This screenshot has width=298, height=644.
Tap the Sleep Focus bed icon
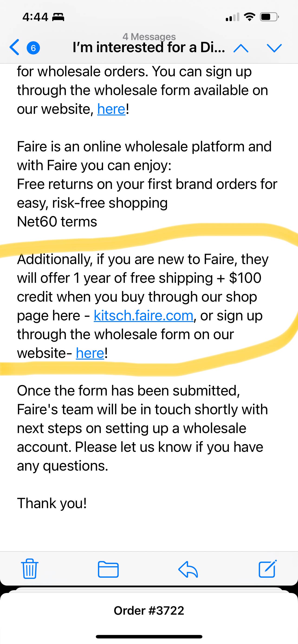click(58, 17)
